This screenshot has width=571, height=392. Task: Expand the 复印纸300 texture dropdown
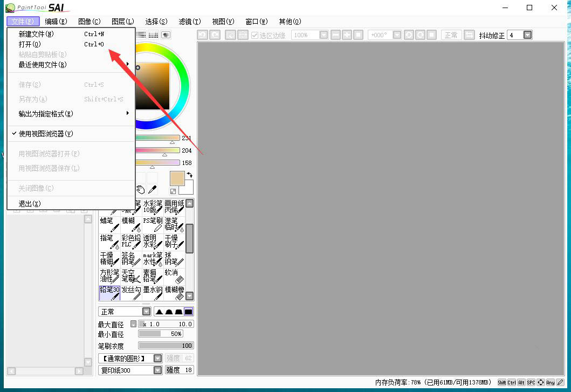tap(158, 370)
